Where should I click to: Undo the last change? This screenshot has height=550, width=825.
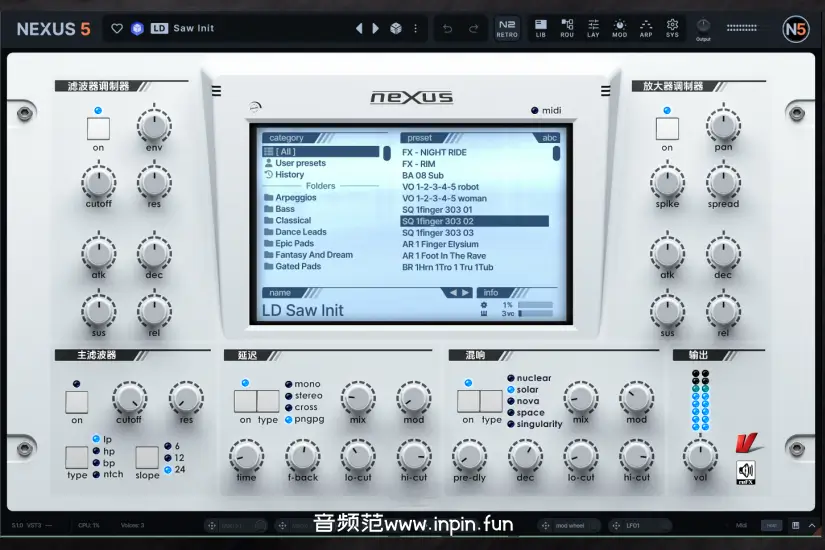point(447,28)
